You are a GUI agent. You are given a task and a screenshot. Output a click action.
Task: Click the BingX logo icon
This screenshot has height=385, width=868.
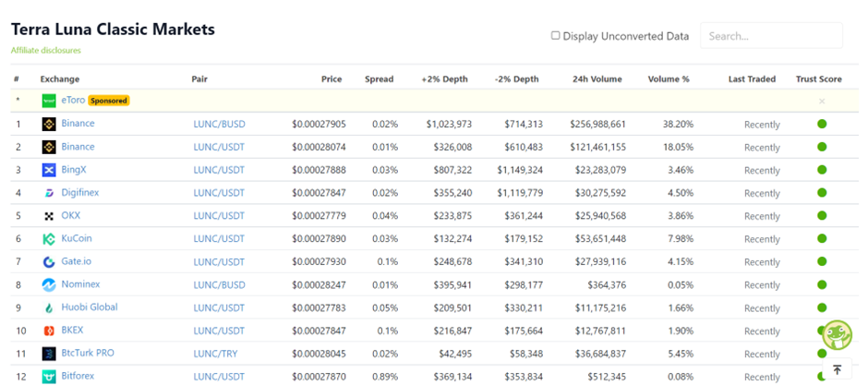49,170
